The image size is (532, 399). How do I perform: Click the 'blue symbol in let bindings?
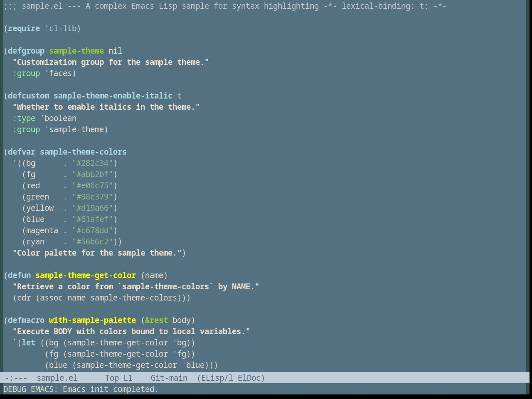tap(193, 365)
